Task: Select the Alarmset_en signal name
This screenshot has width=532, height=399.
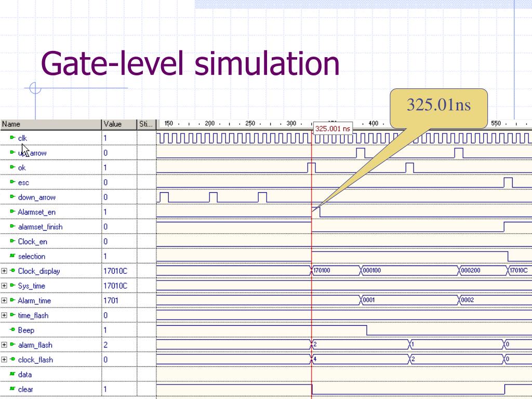Action: pos(37,212)
